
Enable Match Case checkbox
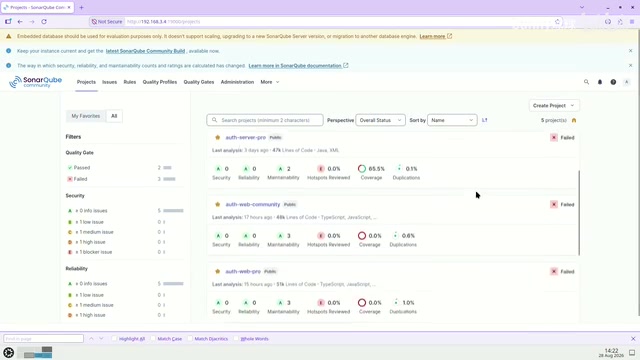pos(153,339)
